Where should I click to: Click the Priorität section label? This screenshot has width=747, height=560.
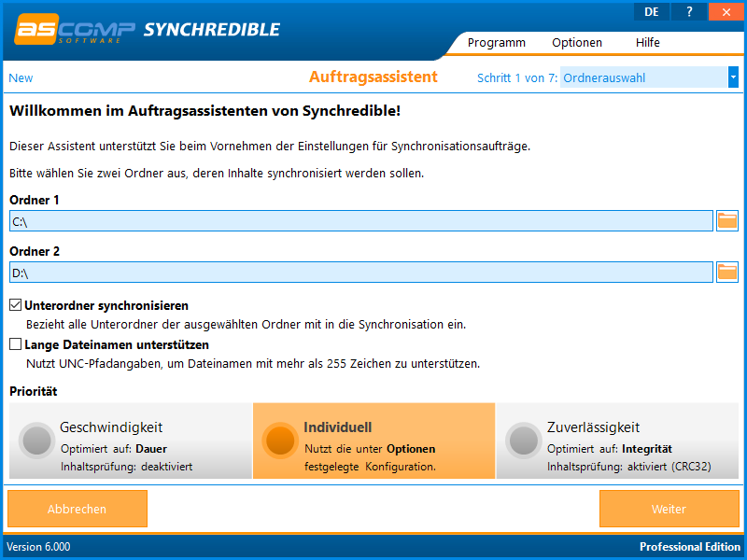(x=34, y=391)
